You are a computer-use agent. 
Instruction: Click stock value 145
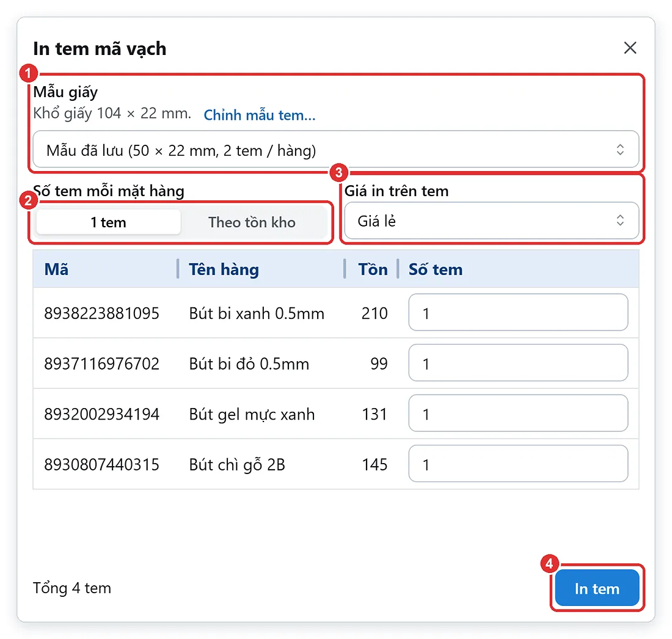click(x=374, y=464)
